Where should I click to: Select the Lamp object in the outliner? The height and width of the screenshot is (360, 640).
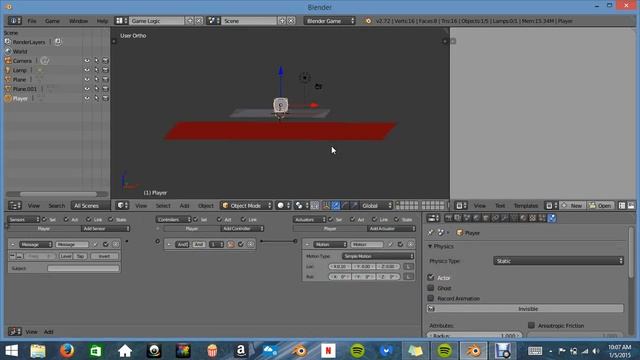click(19, 70)
